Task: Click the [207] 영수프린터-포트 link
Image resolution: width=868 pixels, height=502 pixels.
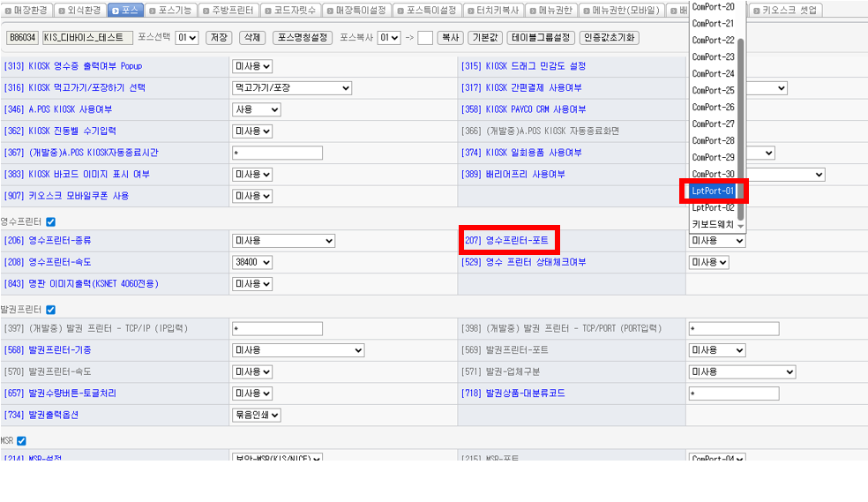Action: [510, 240]
